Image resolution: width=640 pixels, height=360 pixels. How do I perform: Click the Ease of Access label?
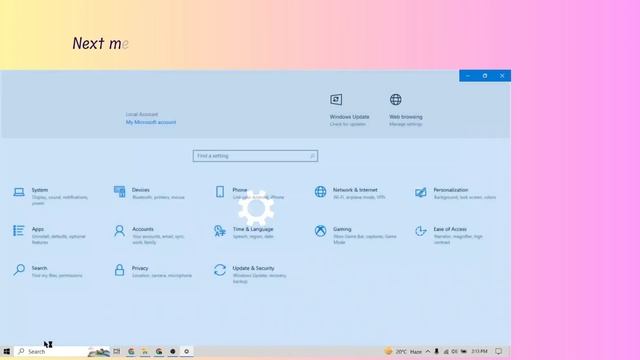point(450,229)
